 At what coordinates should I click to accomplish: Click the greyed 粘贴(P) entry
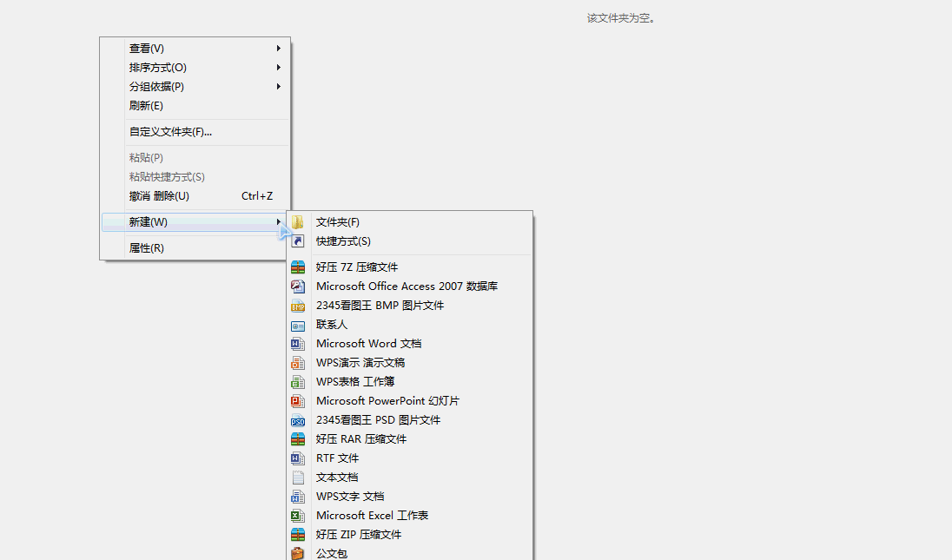pyautogui.click(x=146, y=158)
